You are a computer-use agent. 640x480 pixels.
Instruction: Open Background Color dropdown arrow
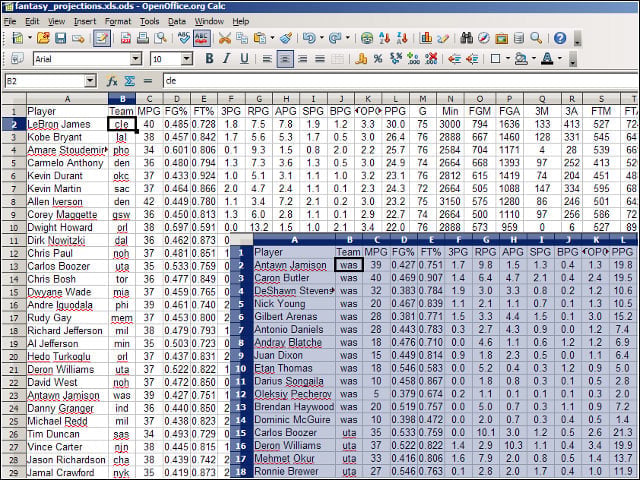tap(533, 59)
